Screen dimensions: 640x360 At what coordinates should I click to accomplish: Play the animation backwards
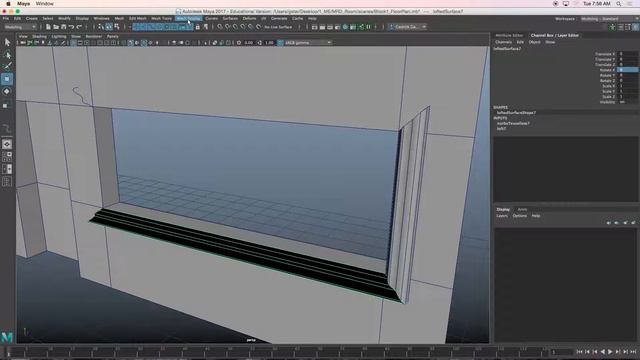click(602, 352)
